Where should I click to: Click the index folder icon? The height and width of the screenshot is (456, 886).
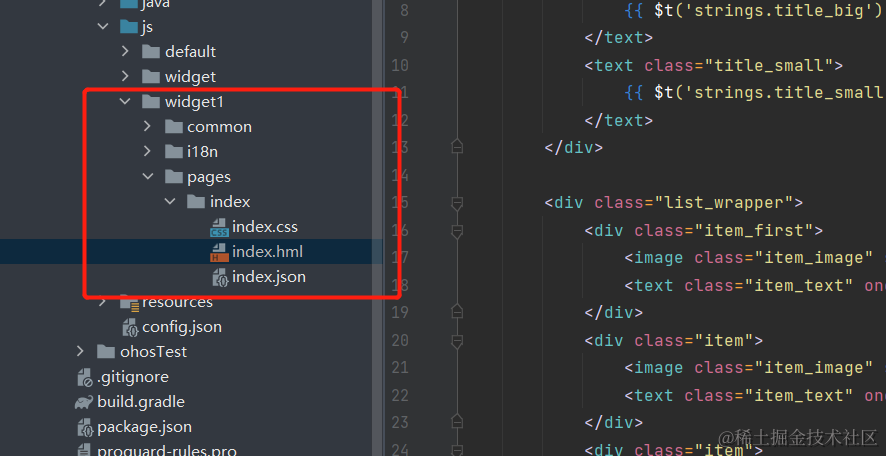pos(196,201)
